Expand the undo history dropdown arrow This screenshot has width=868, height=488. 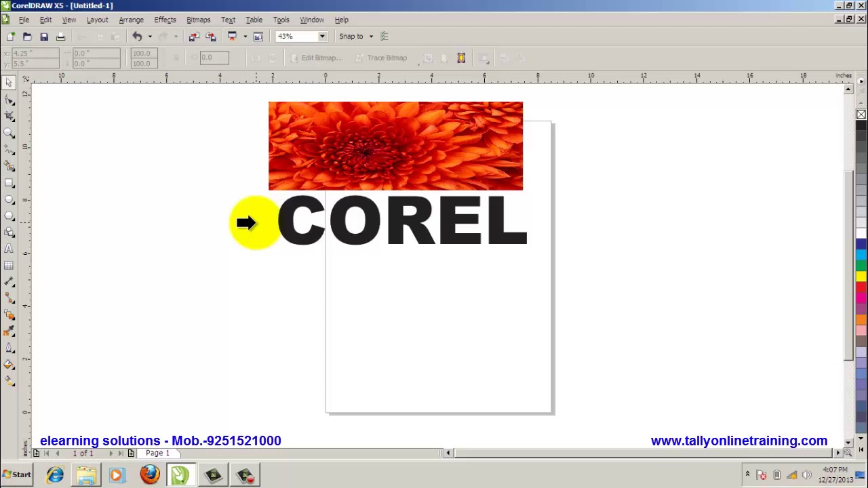[x=150, y=37]
